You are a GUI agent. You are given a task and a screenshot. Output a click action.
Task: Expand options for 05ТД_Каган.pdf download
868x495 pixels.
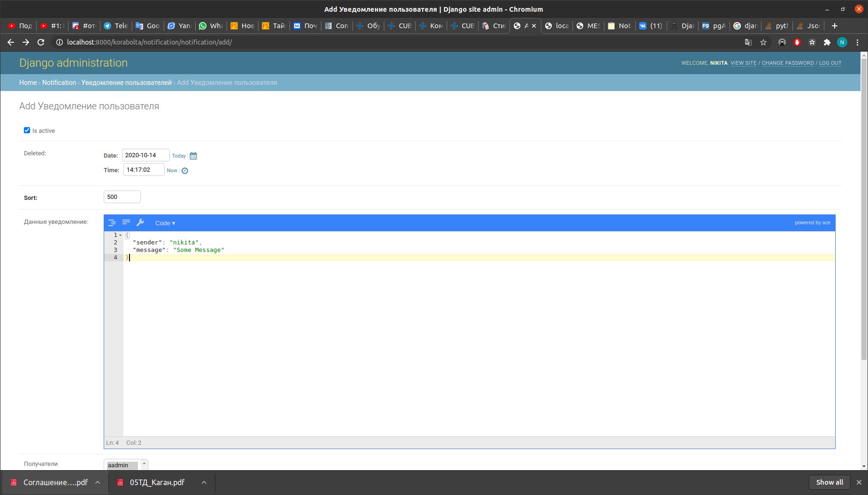204,482
